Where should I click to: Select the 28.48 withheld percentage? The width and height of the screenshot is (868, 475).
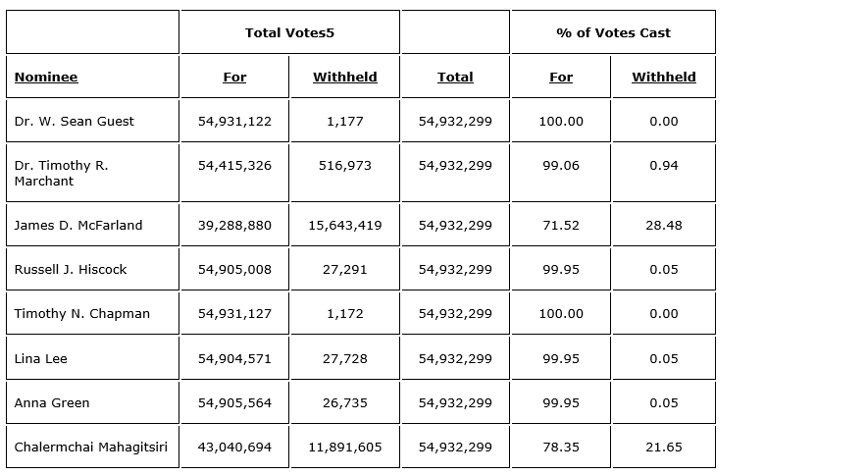click(x=664, y=225)
